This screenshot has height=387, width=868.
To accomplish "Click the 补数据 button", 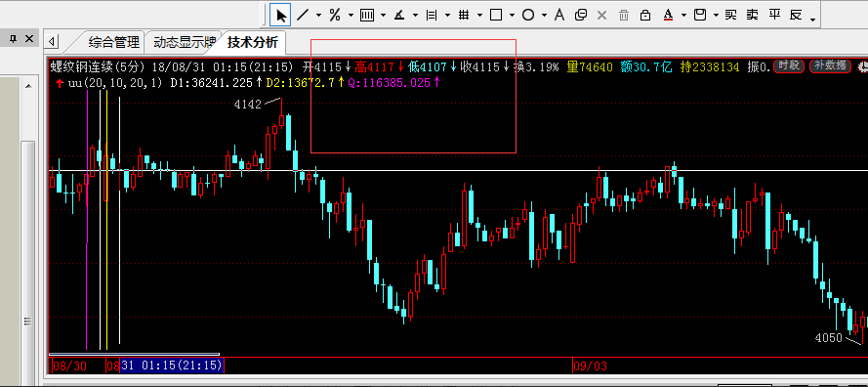I will 831,65.
